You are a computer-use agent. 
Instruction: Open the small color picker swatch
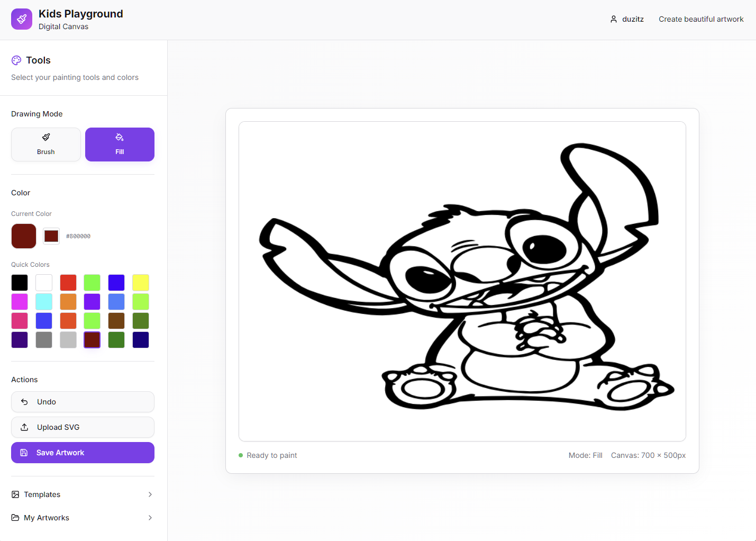[x=51, y=236]
